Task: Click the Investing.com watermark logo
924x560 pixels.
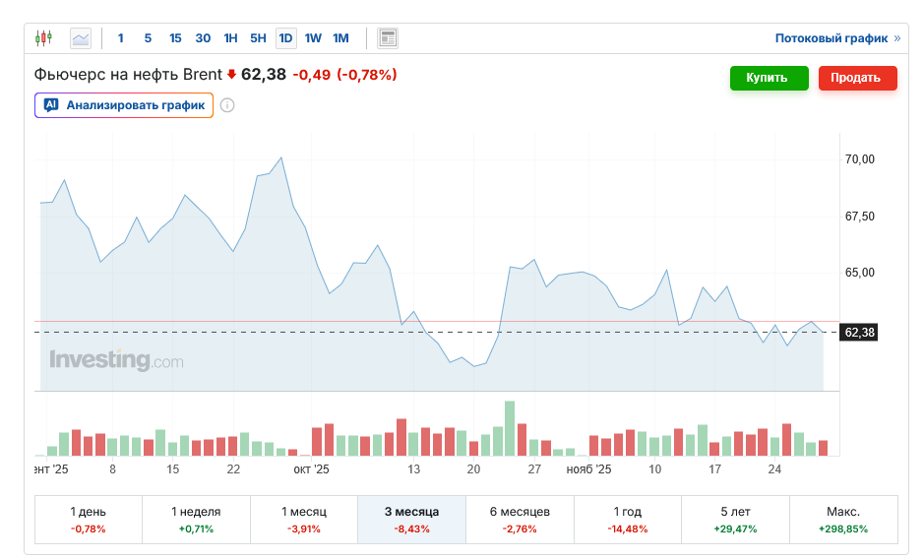Action: point(116,360)
